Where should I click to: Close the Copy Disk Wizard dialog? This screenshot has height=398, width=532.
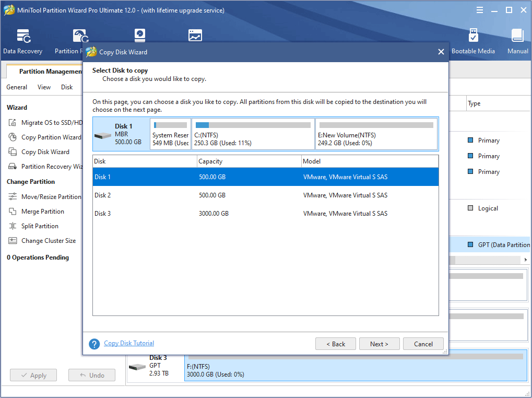(441, 52)
